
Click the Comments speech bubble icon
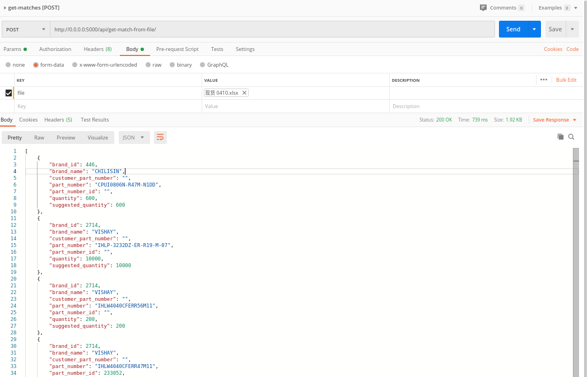pos(483,7)
